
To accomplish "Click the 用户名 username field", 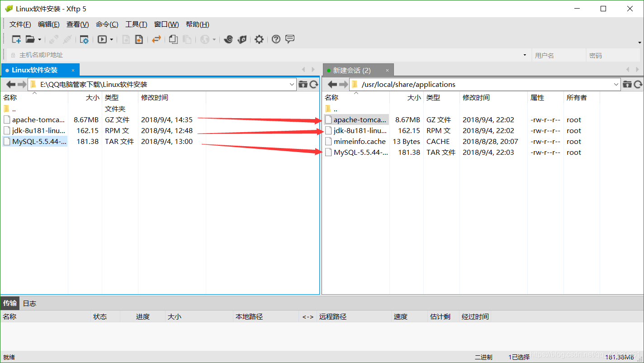I will tap(559, 55).
